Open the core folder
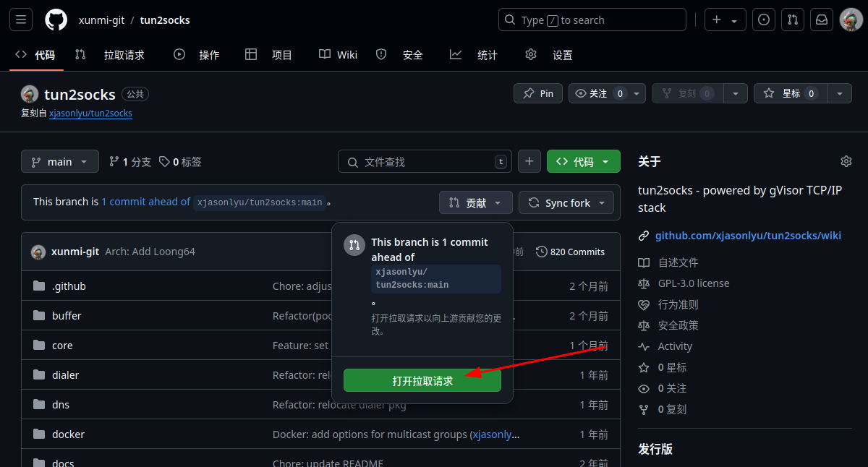 62,346
